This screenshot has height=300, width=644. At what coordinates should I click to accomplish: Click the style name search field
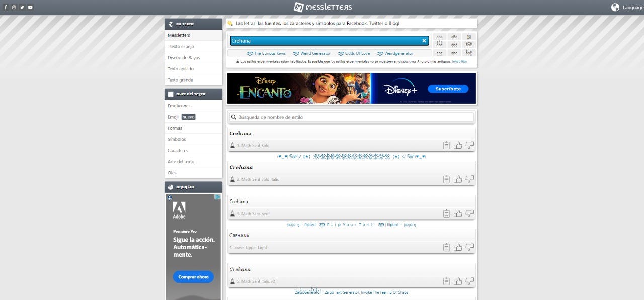352,117
